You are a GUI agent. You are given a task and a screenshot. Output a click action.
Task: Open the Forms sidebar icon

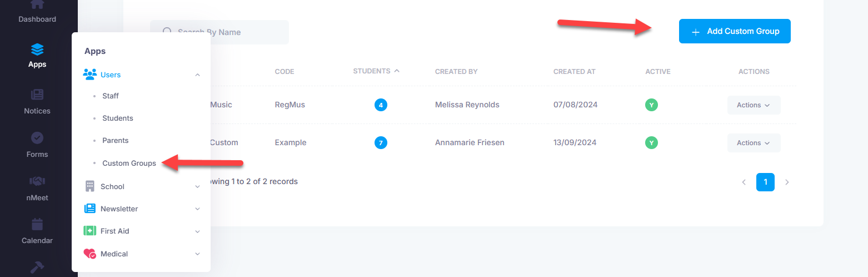click(37, 144)
